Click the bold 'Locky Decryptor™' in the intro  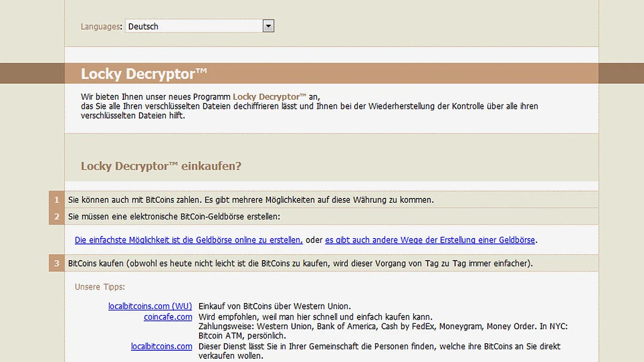269,97
